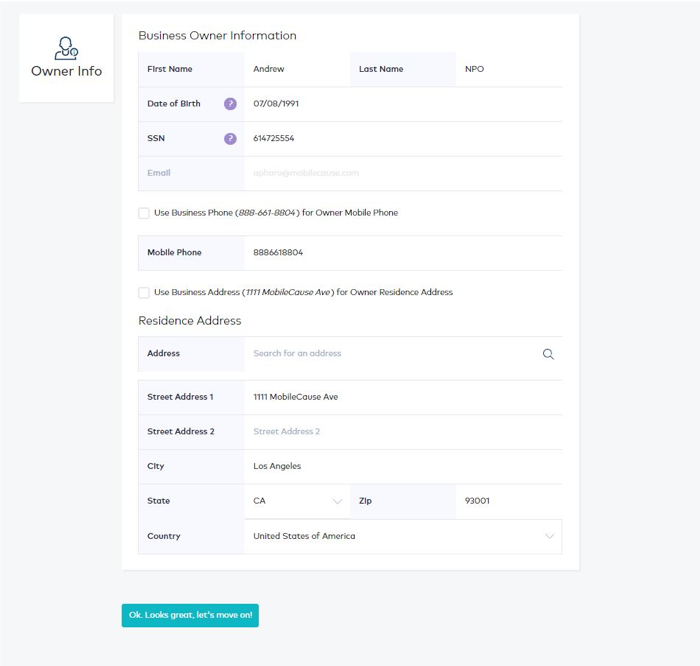Screen dimensions: 700x666
Task: Click Zip field containing 93001
Action: point(509,501)
